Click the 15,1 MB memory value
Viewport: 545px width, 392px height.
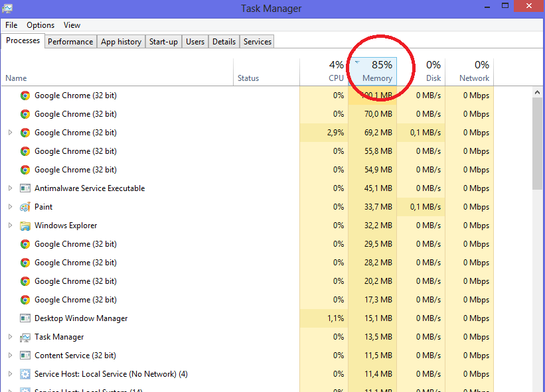378,318
